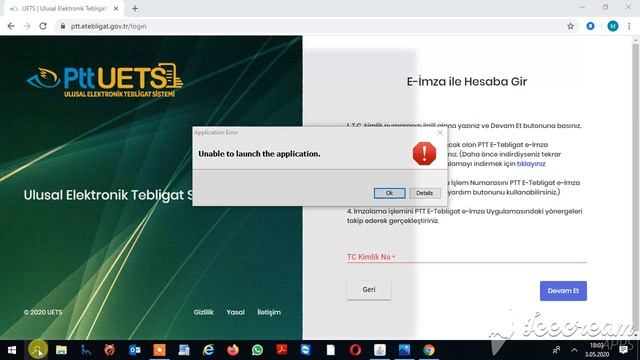Click the page vertical scrollbar

coord(636,188)
